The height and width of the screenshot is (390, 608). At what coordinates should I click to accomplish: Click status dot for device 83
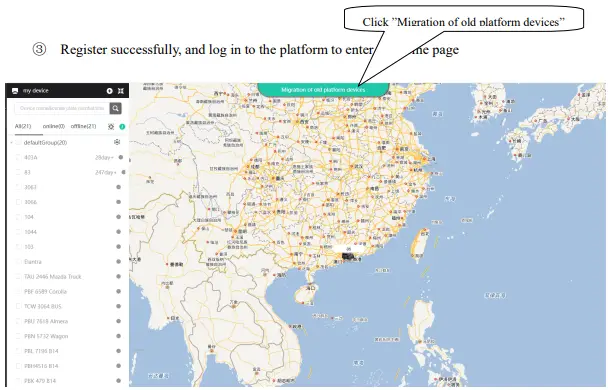[123, 172]
